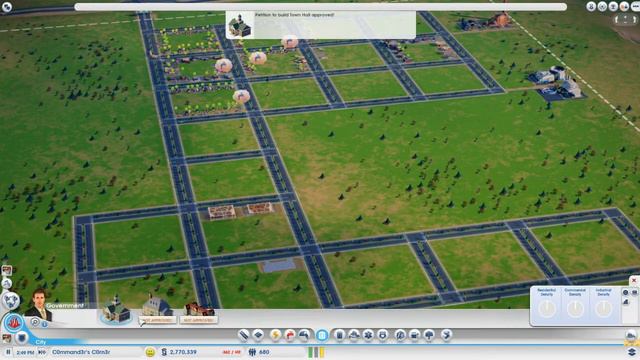Viewport: 640px width, 360px height.
Task: Open the Water menu with red faucet
Action: point(289,335)
